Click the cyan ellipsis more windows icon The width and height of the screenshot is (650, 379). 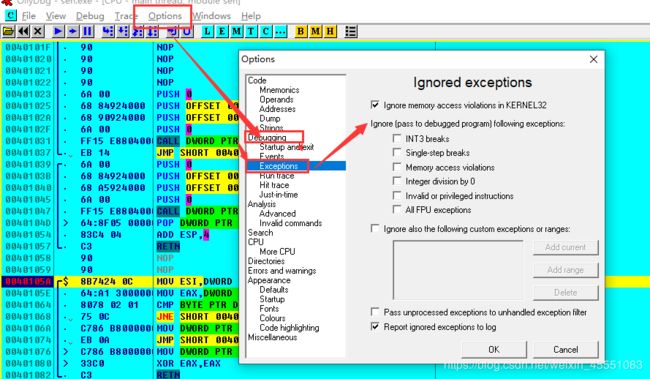pyautogui.click(x=281, y=32)
